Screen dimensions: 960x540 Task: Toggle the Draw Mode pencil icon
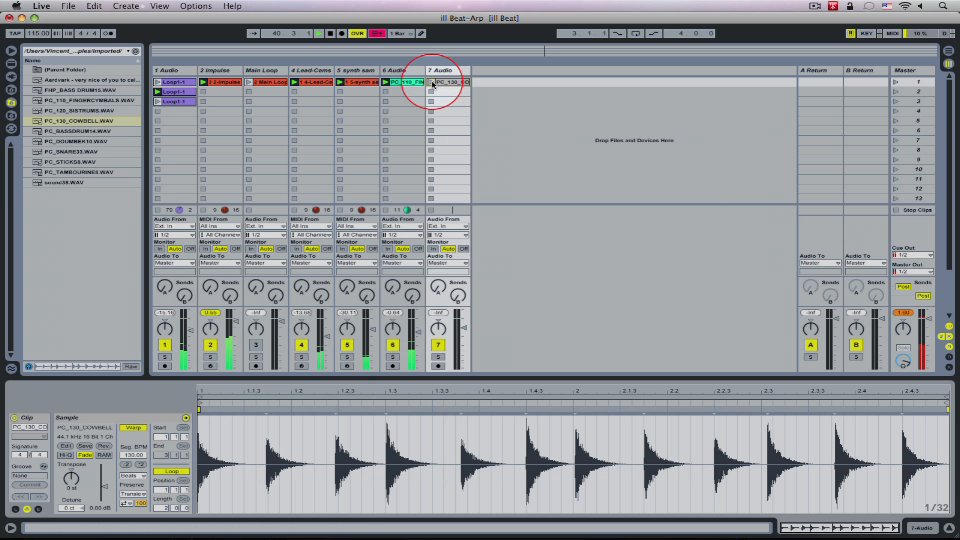click(x=421, y=33)
